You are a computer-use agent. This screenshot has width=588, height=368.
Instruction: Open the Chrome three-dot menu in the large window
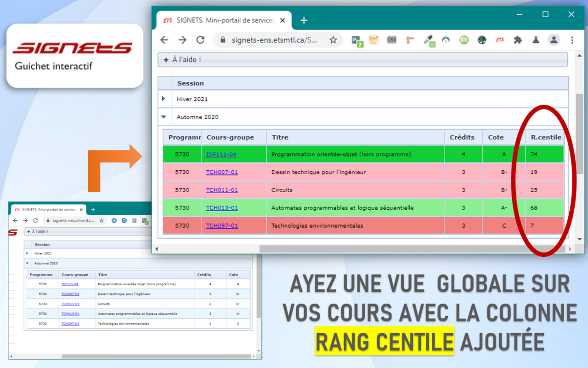(x=572, y=40)
